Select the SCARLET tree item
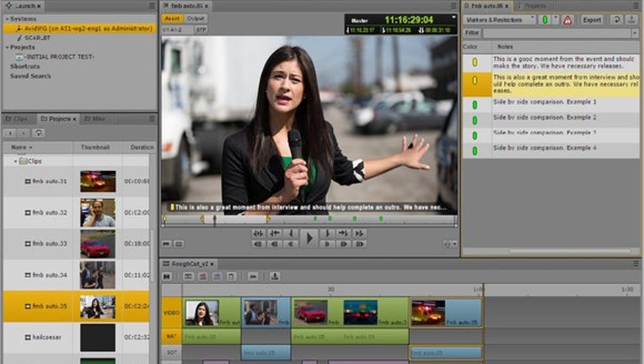This screenshot has width=644, height=364. [x=37, y=38]
